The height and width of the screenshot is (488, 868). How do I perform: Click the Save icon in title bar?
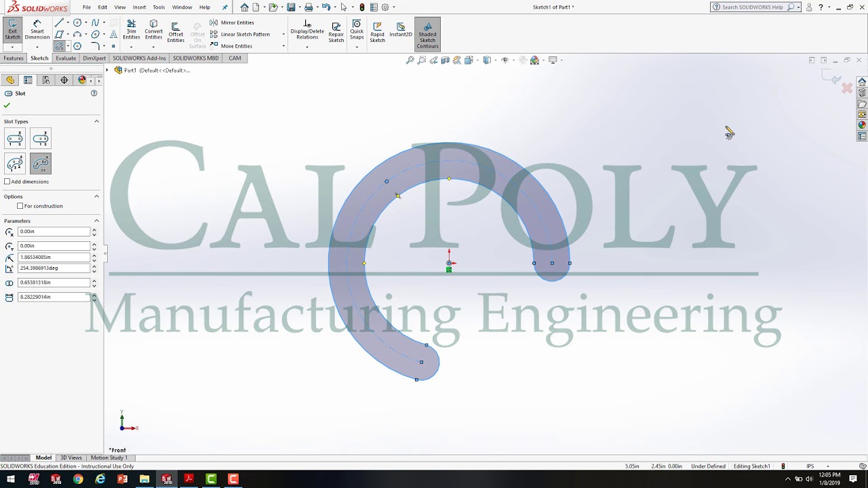[x=291, y=7]
